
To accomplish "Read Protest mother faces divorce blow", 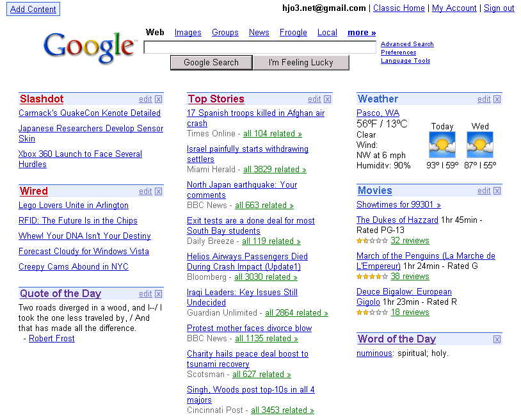I will [249, 328].
